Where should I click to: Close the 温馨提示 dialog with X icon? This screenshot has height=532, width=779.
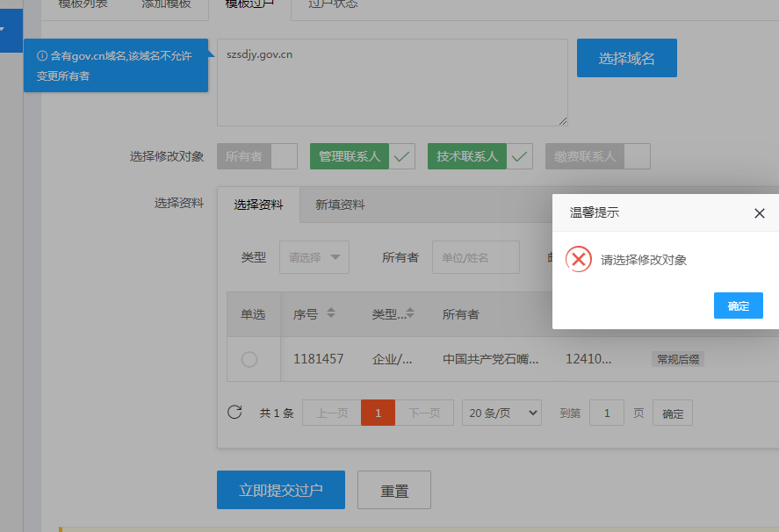tap(760, 213)
